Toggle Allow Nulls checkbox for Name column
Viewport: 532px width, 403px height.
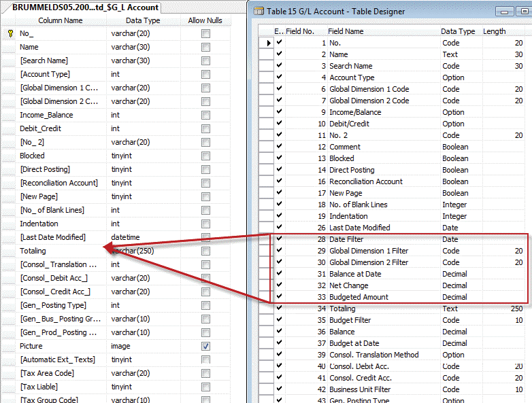coord(205,47)
